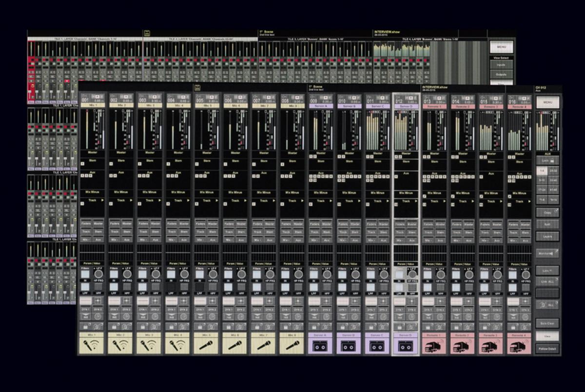Adjust the LF F knob on Mic 1

[x=98, y=274]
